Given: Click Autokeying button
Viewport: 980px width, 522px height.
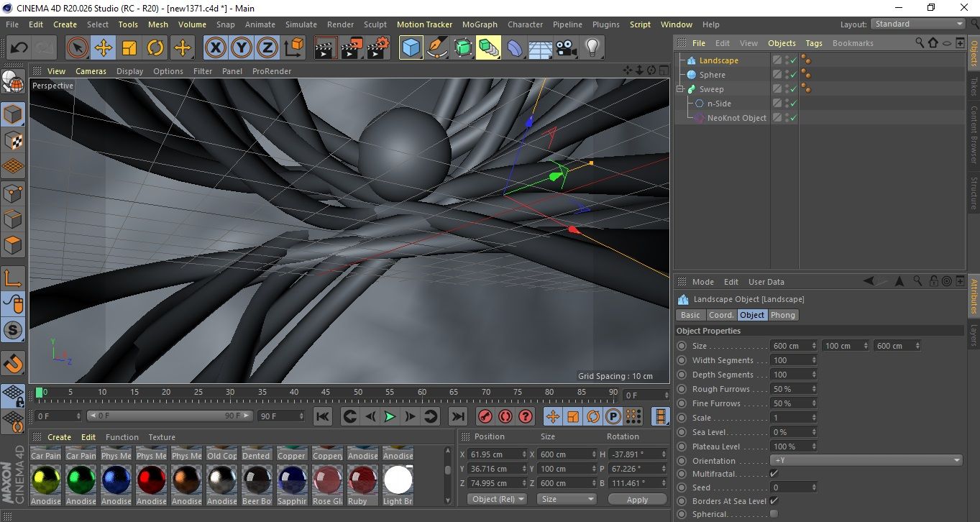Looking at the screenshot, I should point(505,416).
